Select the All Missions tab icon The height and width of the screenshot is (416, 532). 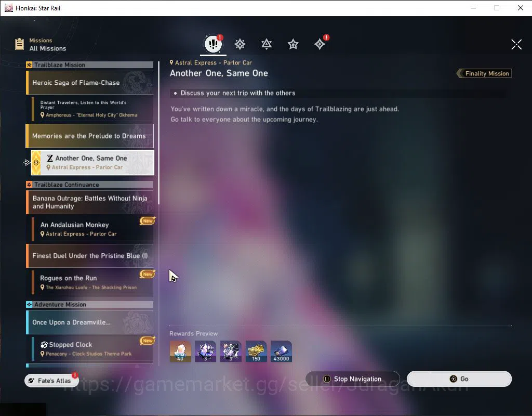(213, 44)
